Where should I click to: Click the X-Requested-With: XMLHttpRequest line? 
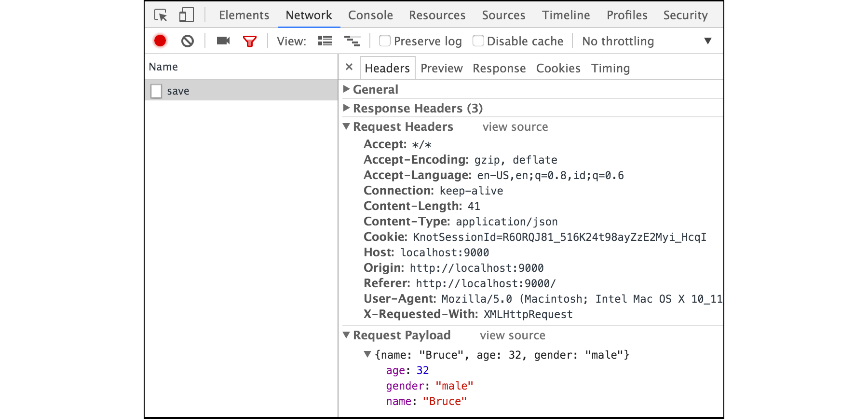[468, 314]
